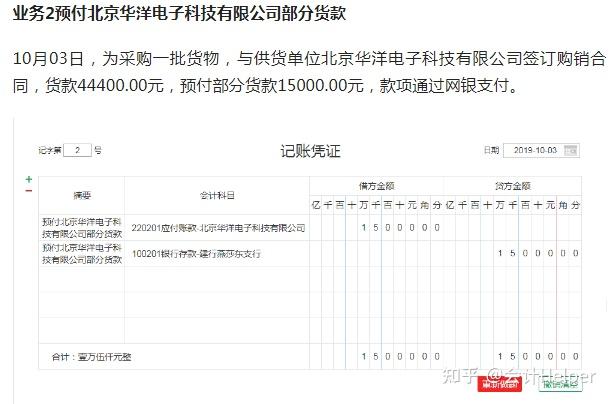Select account 220201应付账款-北京华洋电子科技有限公司
Screen dimensions: 612x404
coord(218,228)
